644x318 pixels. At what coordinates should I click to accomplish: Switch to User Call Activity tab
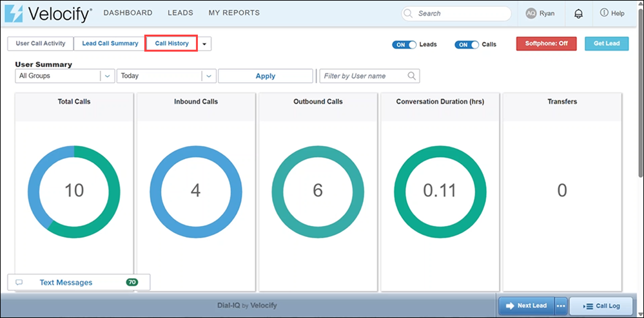click(40, 44)
